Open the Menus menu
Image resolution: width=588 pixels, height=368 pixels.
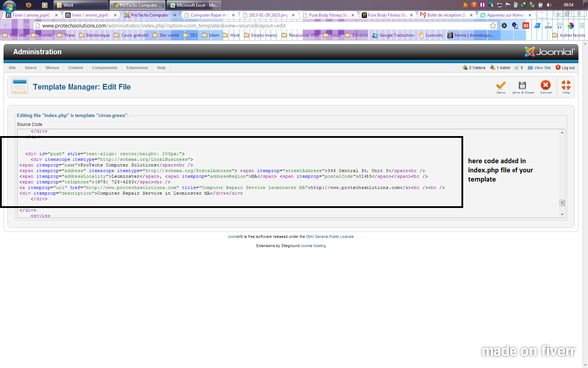(x=52, y=68)
